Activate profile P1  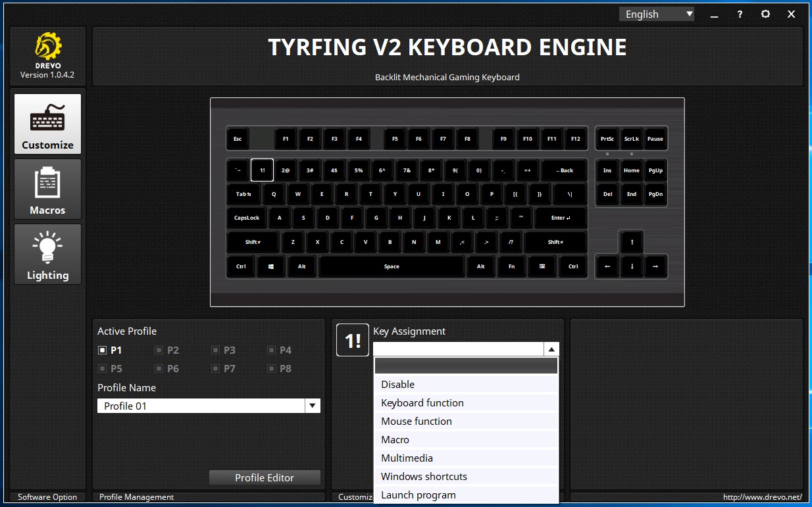tap(109, 350)
